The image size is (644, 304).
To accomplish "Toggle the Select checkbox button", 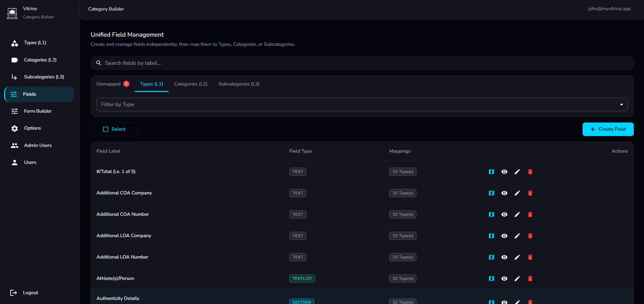I will [x=114, y=129].
